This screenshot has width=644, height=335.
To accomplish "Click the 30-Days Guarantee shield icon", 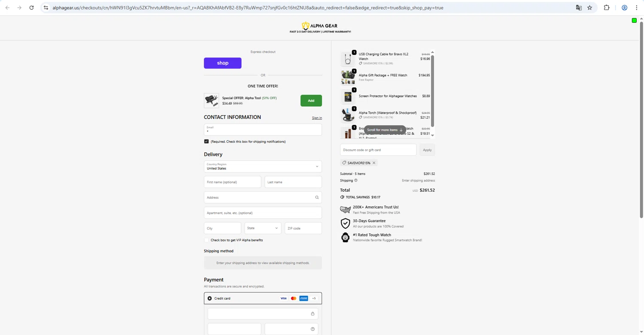I will (345, 223).
